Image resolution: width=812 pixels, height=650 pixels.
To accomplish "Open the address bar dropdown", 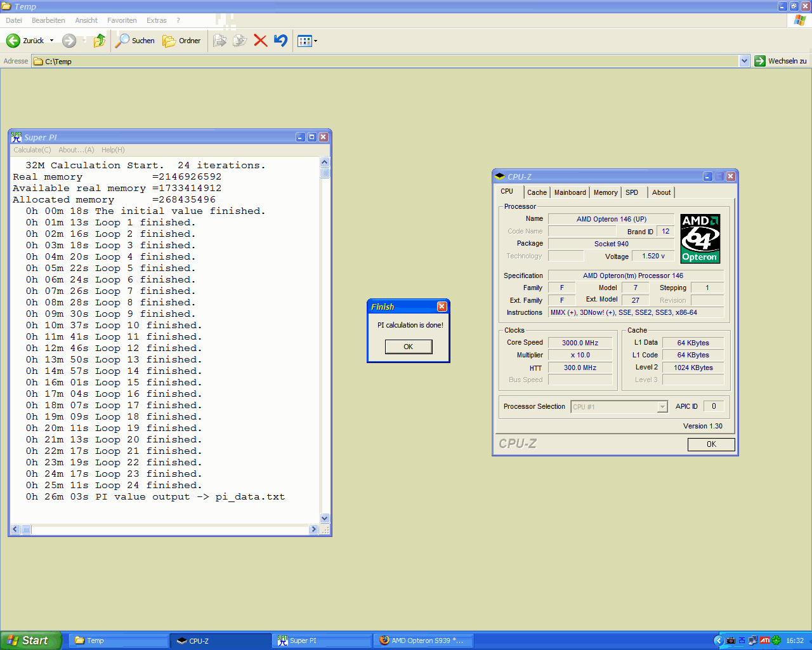I will [x=745, y=61].
